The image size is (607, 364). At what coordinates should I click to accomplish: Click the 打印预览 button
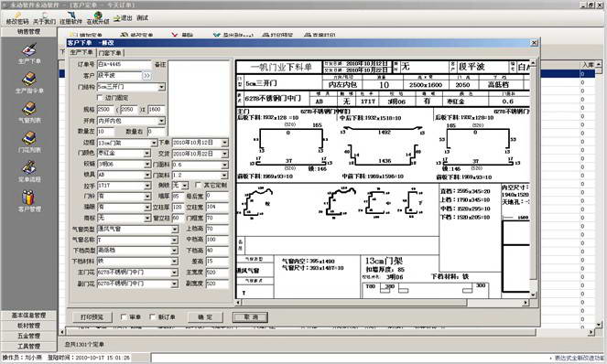pos(92,317)
